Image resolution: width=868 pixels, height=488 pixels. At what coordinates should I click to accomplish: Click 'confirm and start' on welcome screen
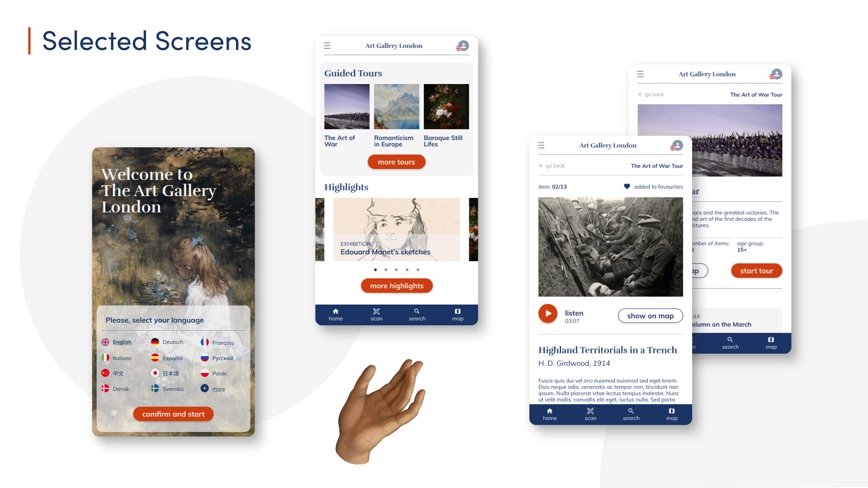(x=173, y=413)
